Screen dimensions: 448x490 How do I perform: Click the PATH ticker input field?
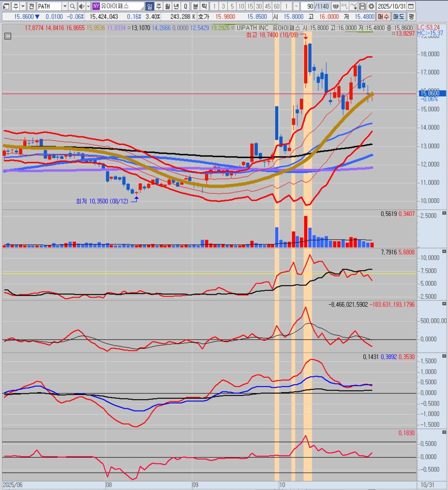(49, 6)
